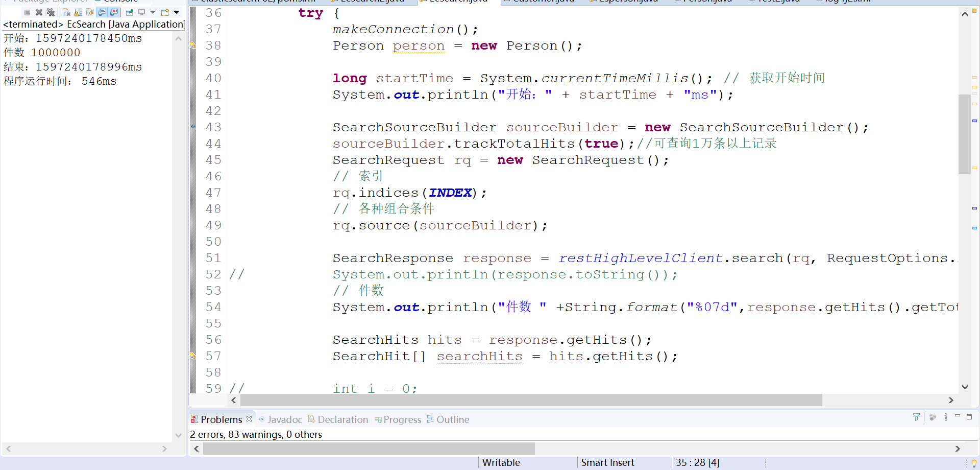Image resolution: width=980 pixels, height=470 pixels.
Task: Clear the Console output
Action: pyautogui.click(x=66, y=12)
